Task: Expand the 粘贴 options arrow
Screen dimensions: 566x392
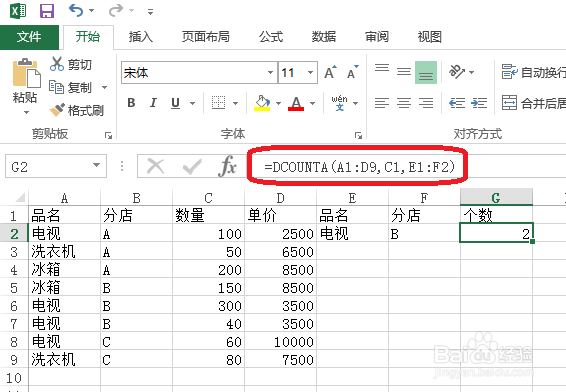Action: pyautogui.click(x=26, y=113)
